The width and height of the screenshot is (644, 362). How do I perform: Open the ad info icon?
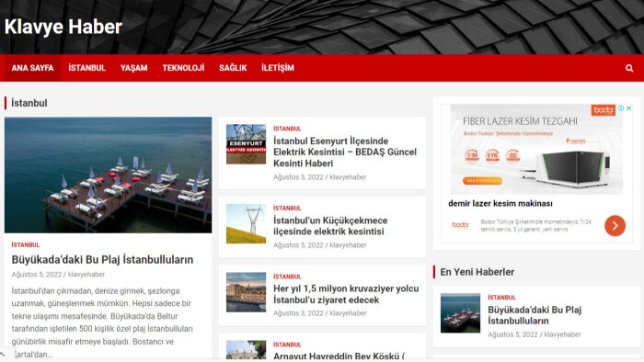click(x=621, y=108)
